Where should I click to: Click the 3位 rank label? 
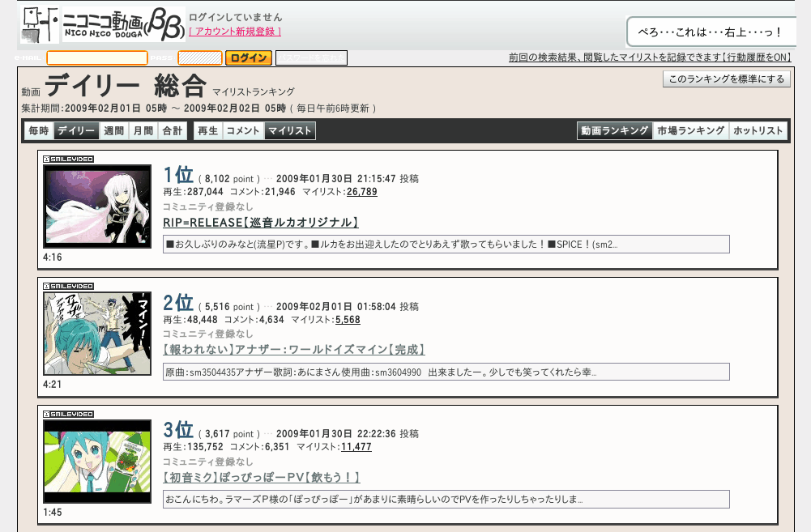(x=178, y=430)
